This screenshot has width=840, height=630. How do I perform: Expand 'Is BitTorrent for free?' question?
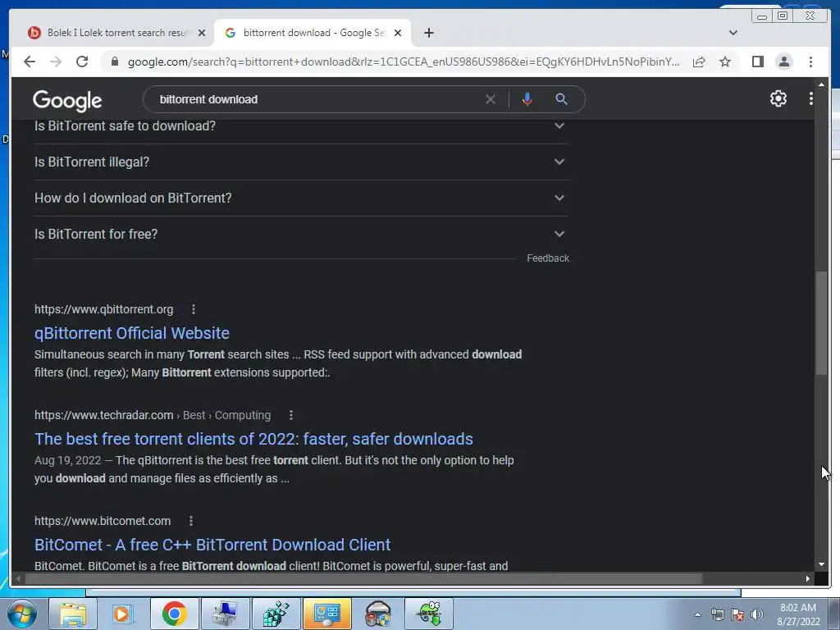(301, 234)
